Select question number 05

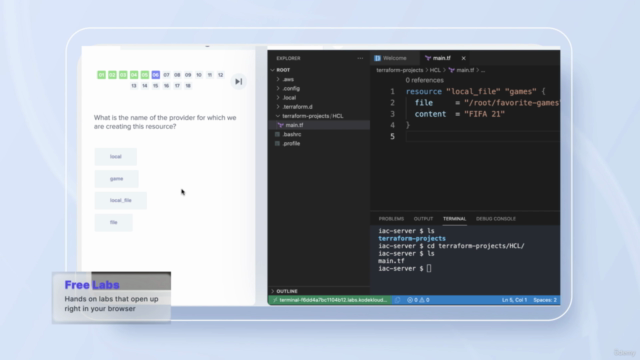pos(144,75)
